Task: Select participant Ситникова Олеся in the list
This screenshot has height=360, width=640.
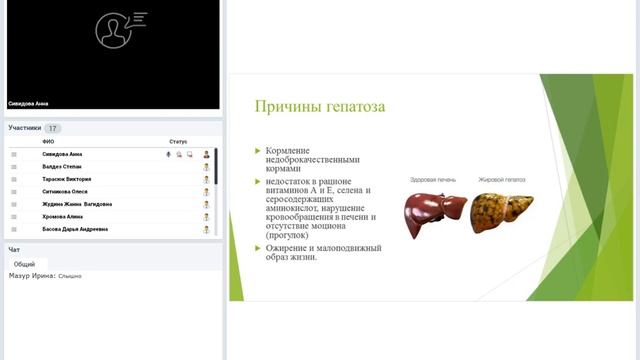Action: (65, 192)
